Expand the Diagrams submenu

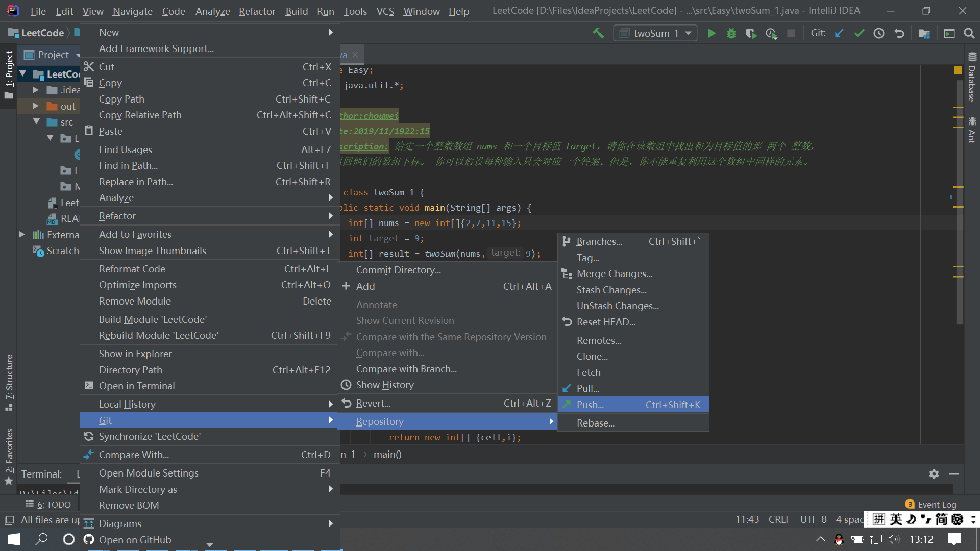(210, 523)
